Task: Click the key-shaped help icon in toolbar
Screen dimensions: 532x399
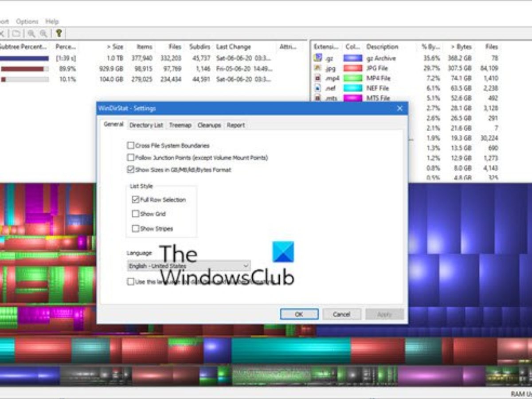Action: click(59, 33)
